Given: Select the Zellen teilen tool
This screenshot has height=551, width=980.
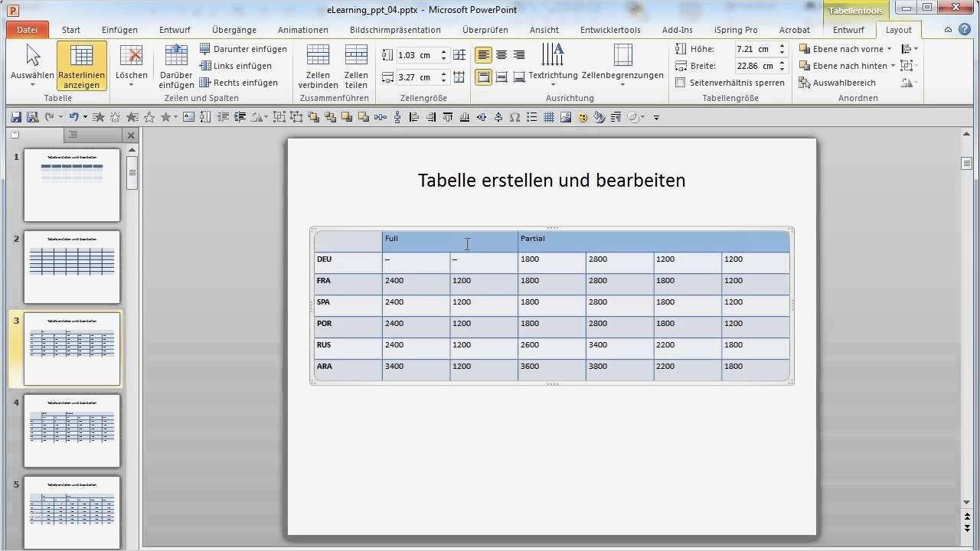Looking at the screenshot, I should click(x=356, y=66).
